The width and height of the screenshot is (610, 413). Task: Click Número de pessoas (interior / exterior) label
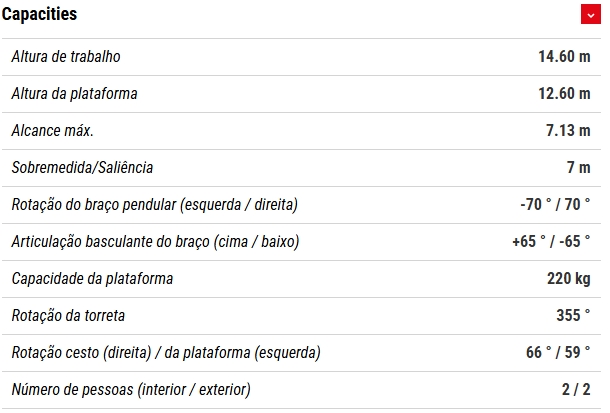[131, 390]
